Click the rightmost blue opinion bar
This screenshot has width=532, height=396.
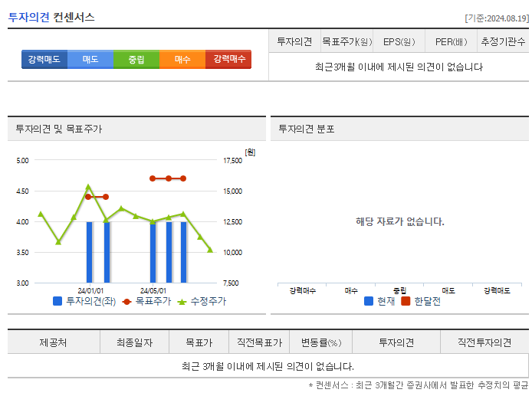coord(183,252)
